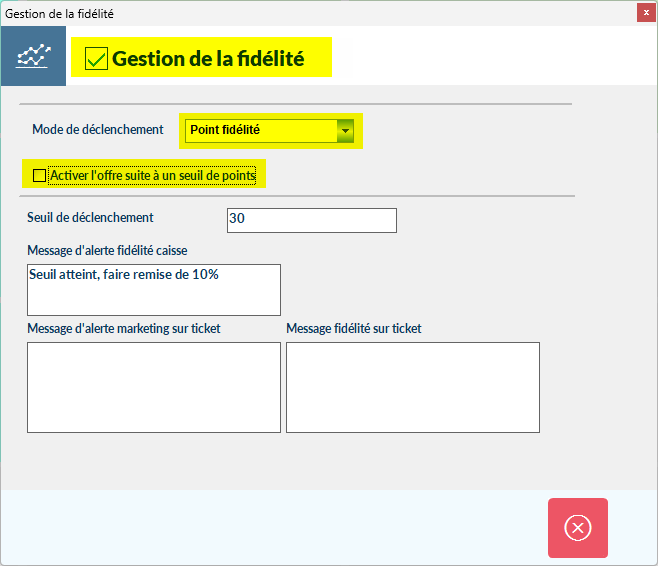
Task: Click the Message d'alerte marketing sur ticket label
Action: coord(124,329)
